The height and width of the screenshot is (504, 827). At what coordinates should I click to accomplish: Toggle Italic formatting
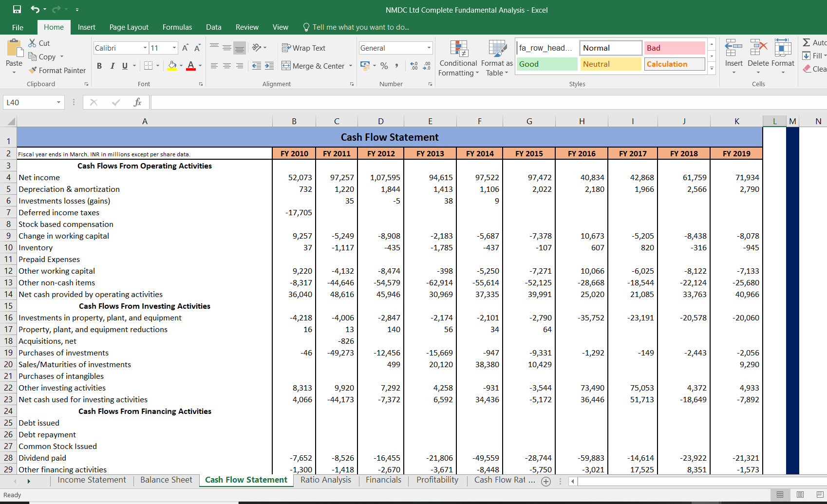112,66
